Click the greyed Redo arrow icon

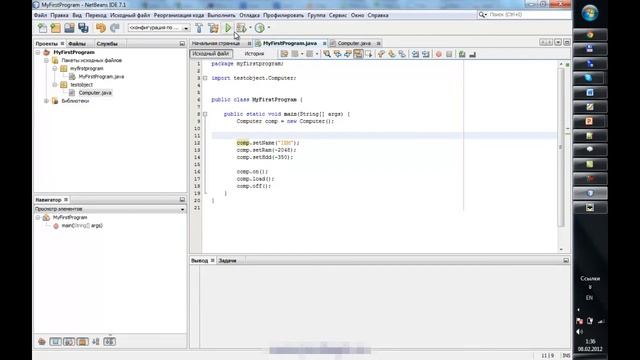(x=115, y=28)
